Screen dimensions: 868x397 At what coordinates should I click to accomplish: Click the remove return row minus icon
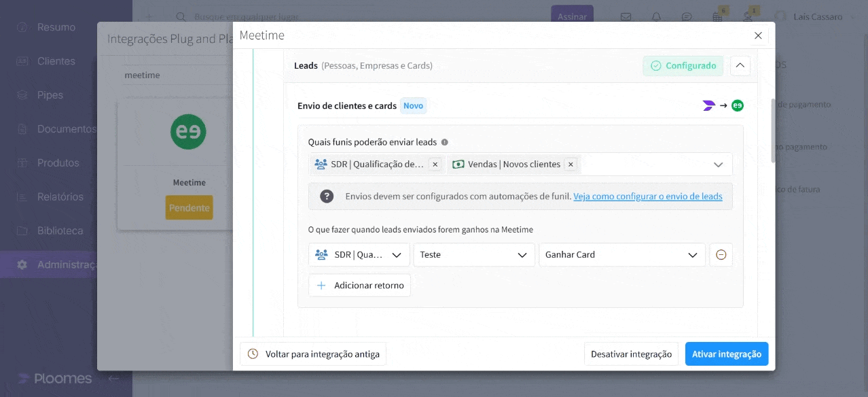click(721, 254)
